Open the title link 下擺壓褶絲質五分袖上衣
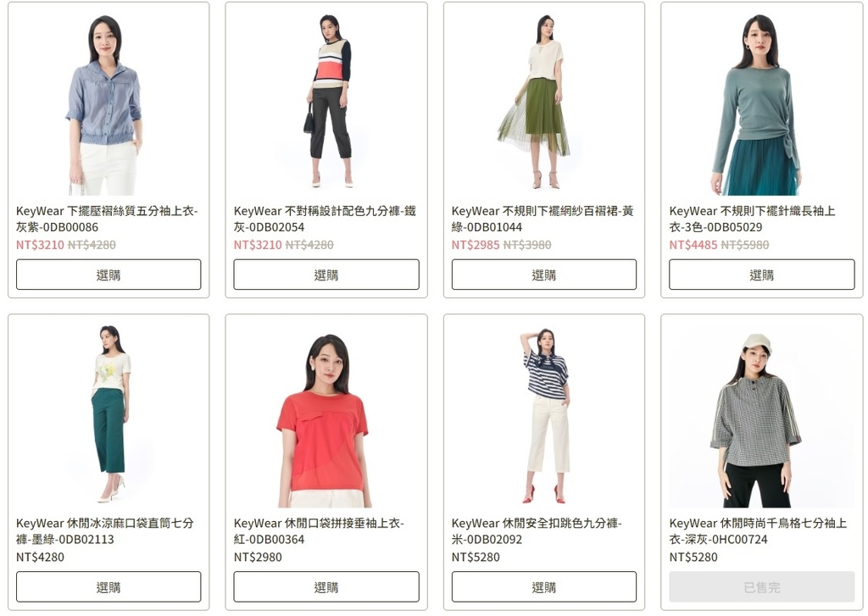The height and width of the screenshot is (616, 868). coord(107,219)
